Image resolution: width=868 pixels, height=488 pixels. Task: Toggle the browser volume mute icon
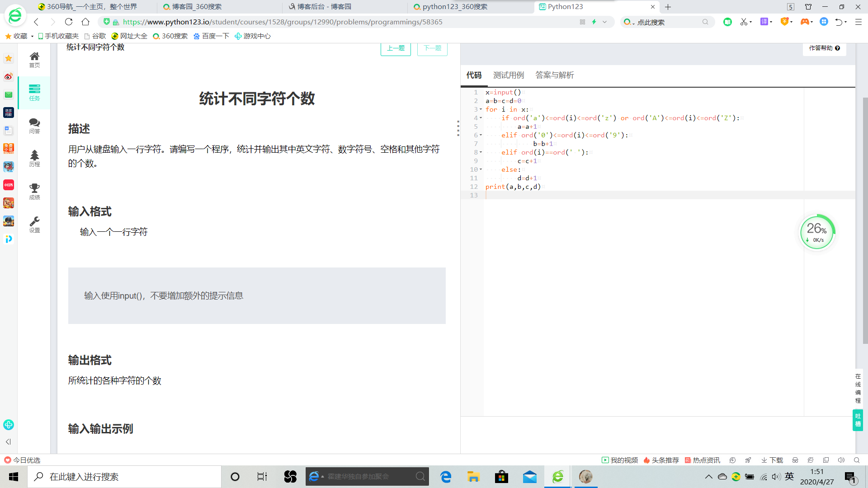point(841,460)
